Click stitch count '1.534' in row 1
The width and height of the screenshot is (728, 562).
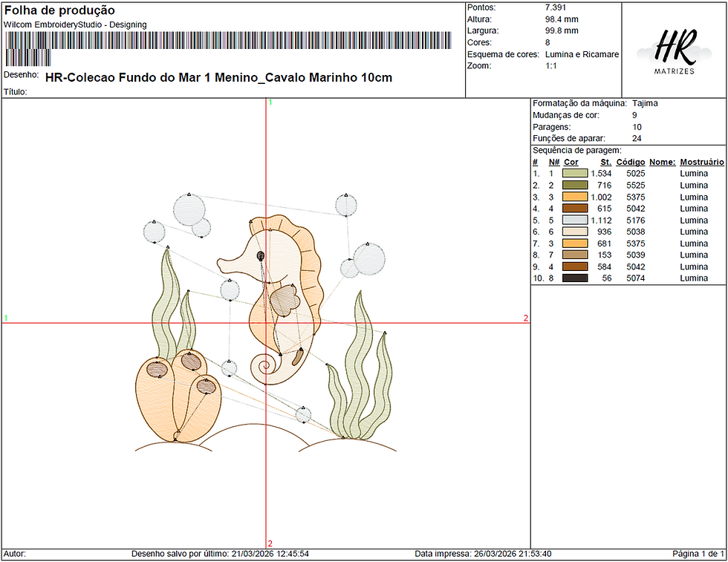click(601, 174)
